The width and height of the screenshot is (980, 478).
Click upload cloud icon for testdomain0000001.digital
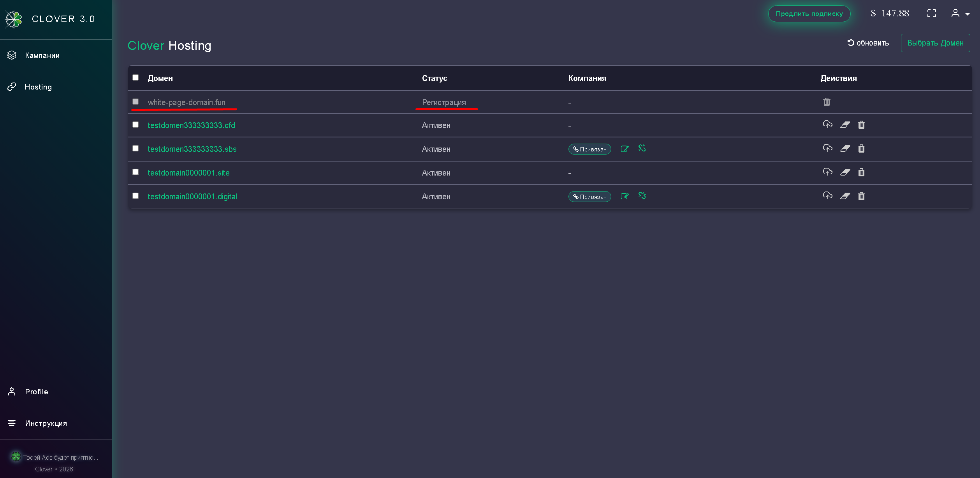[x=827, y=196]
